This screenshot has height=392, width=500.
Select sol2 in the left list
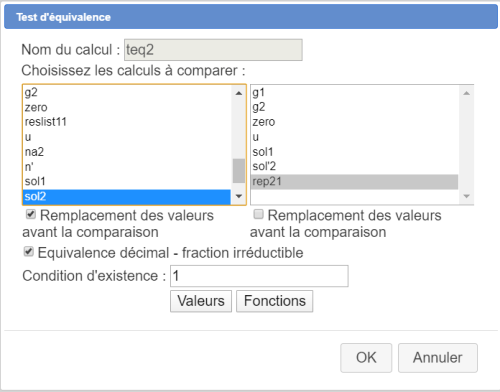point(127,196)
